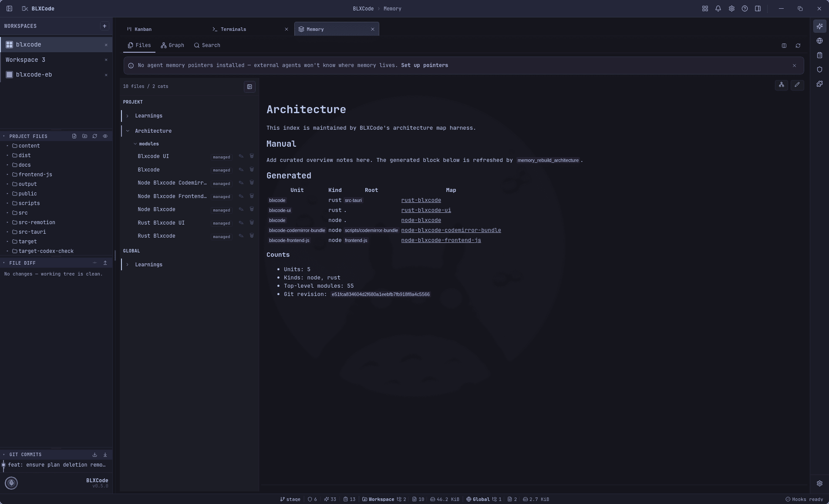Refresh the Project Files tree
Image resolution: width=829 pixels, height=504 pixels.
click(94, 136)
